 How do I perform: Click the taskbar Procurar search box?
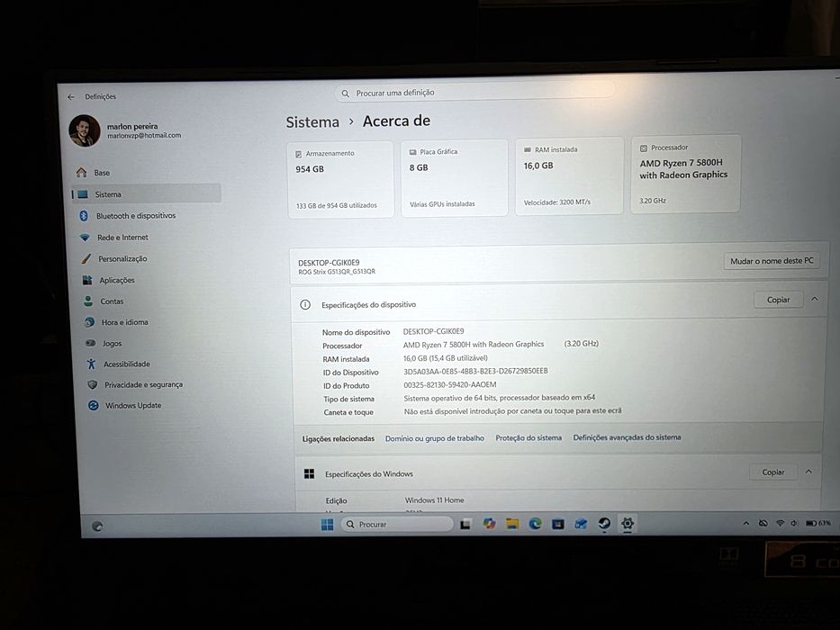pyautogui.click(x=397, y=524)
